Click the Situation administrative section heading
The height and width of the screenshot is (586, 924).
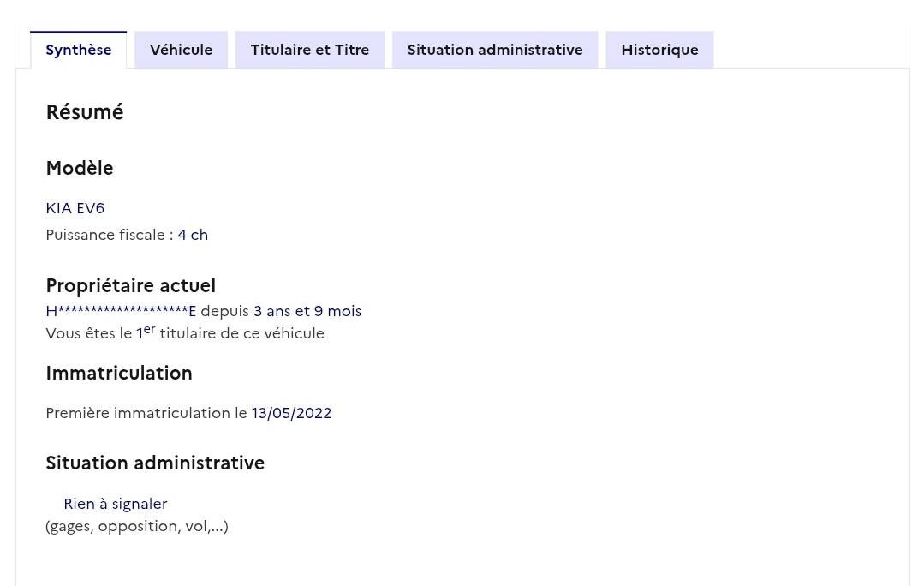click(x=155, y=463)
